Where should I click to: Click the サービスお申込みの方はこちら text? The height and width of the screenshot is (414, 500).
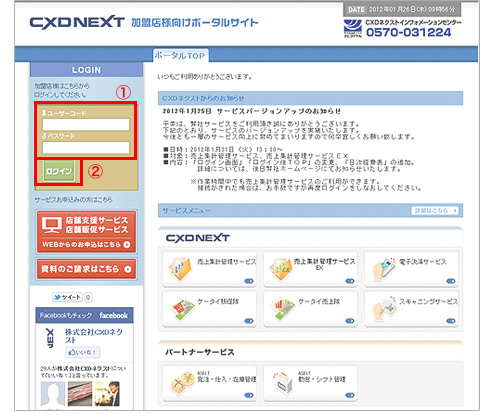[73, 200]
